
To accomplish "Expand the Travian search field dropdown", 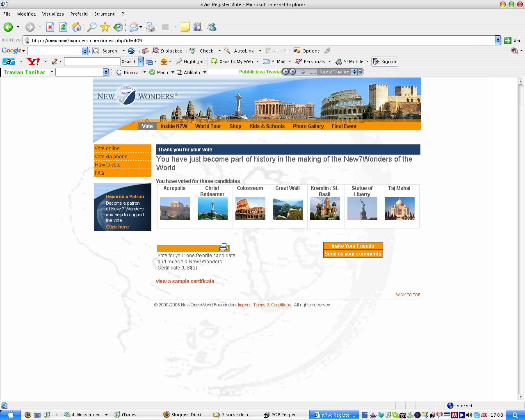I will pos(106,72).
